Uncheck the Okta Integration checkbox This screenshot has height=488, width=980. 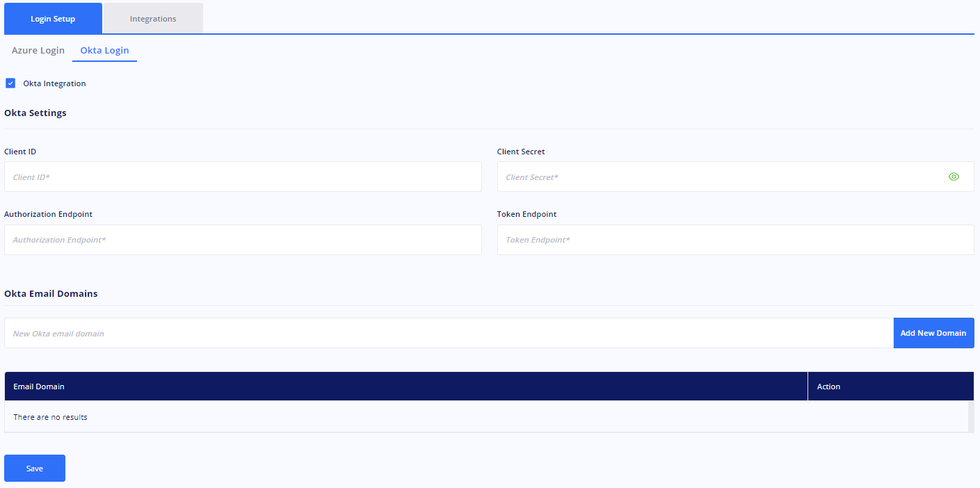click(x=10, y=83)
